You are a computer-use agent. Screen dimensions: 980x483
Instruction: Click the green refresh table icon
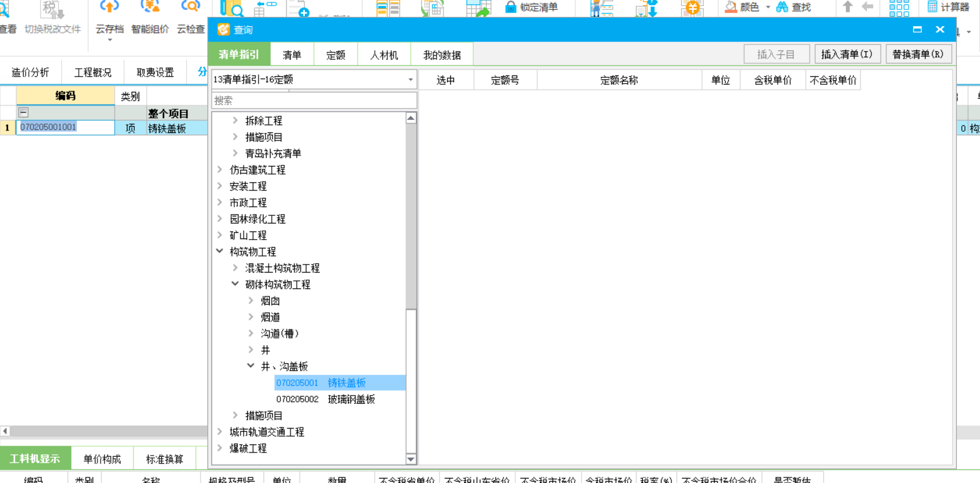[432, 8]
